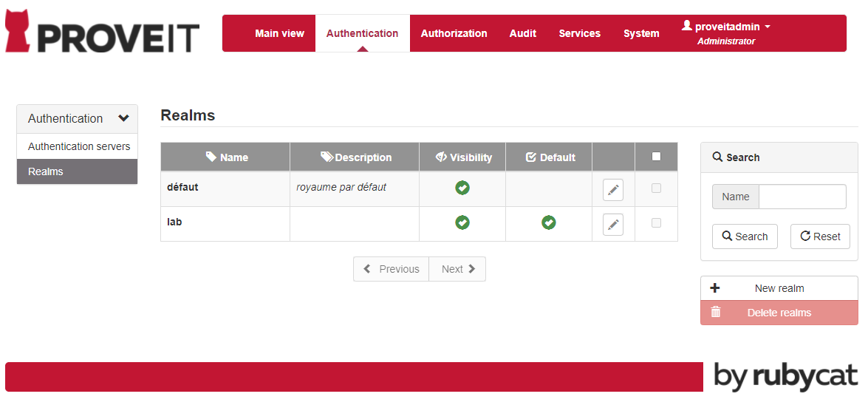Image resolution: width=868 pixels, height=405 pixels.
Task: Focus the Name search input field
Action: (802, 197)
